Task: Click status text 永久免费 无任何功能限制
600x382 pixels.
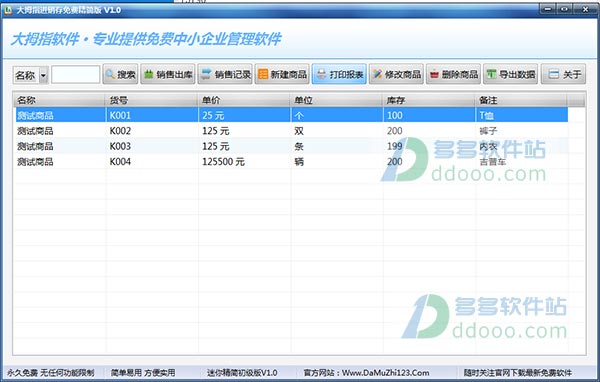Action: (x=51, y=373)
